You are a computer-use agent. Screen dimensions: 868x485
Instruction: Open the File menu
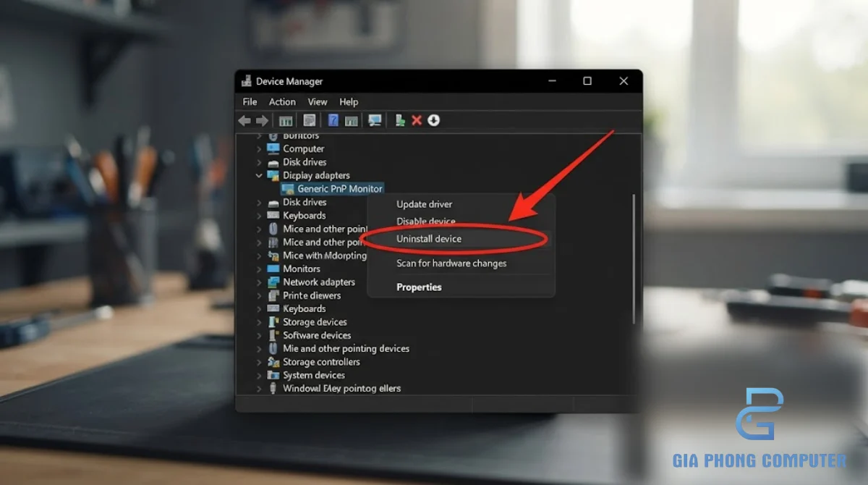(250, 102)
